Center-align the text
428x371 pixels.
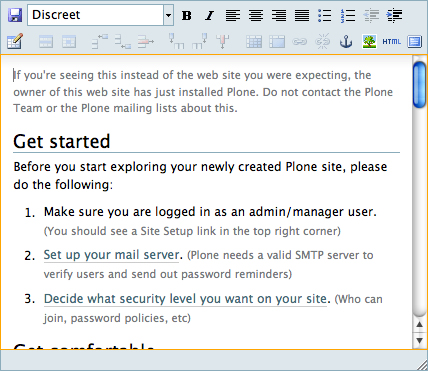[x=256, y=15]
